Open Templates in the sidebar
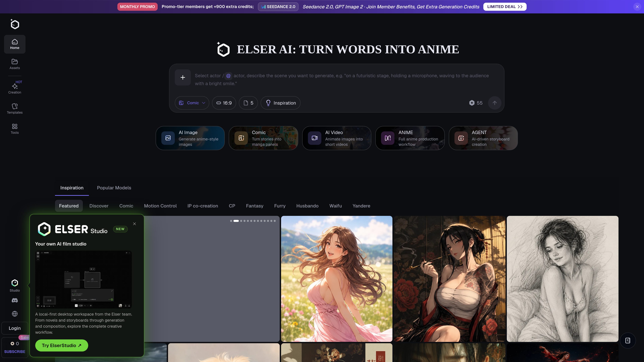644x362 pixels. click(x=15, y=109)
